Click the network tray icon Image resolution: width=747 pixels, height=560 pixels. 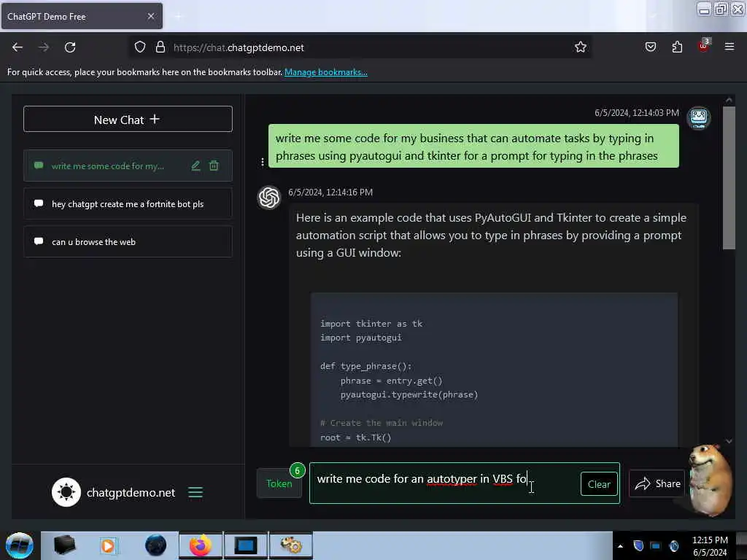(656, 545)
